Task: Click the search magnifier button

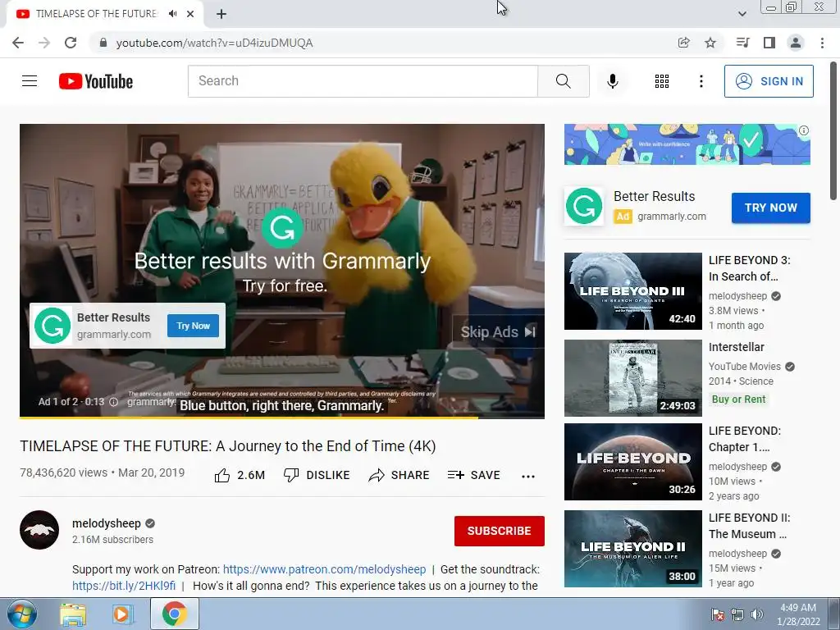Action: coord(563,81)
